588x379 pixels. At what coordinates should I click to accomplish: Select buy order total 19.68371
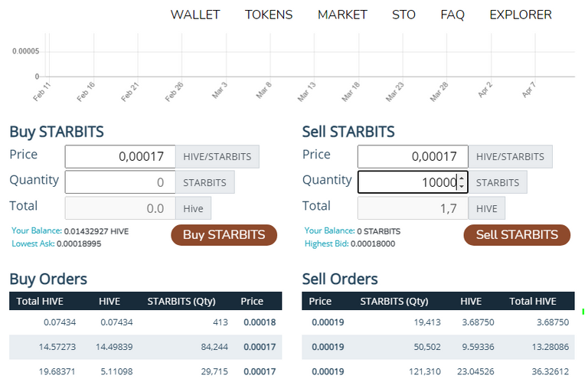[x=57, y=371]
